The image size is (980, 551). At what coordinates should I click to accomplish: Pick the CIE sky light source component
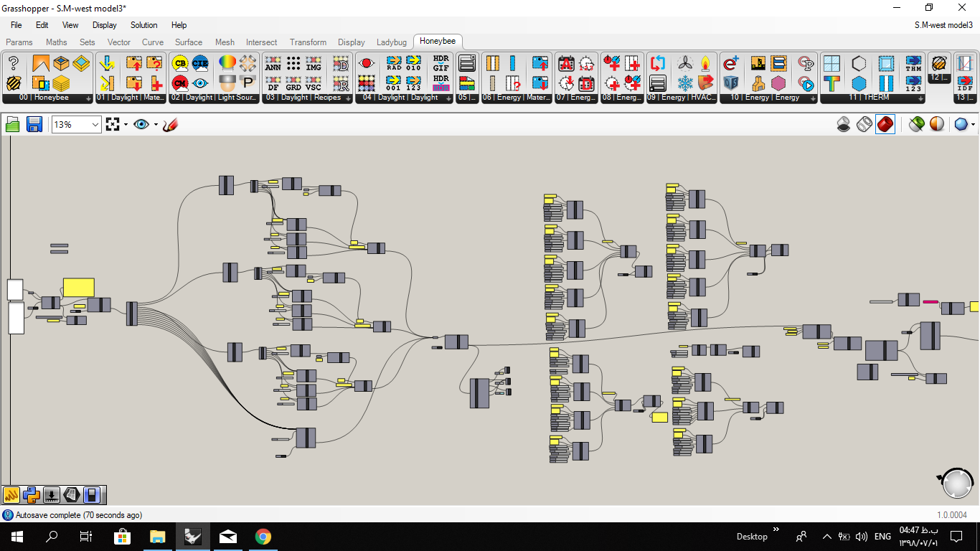point(201,64)
